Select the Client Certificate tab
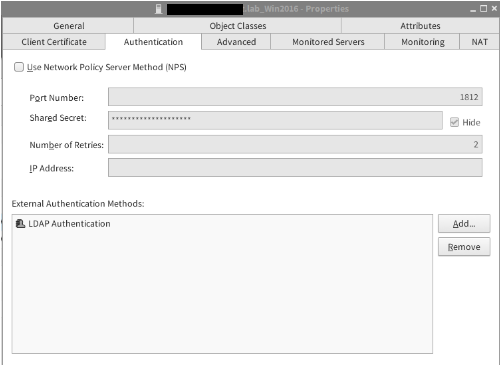This screenshot has height=366, width=500. pyautogui.click(x=54, y=42)
